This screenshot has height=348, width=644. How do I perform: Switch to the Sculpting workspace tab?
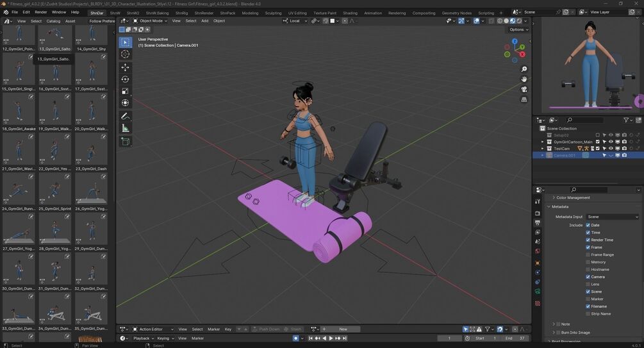tap(273, 13)
